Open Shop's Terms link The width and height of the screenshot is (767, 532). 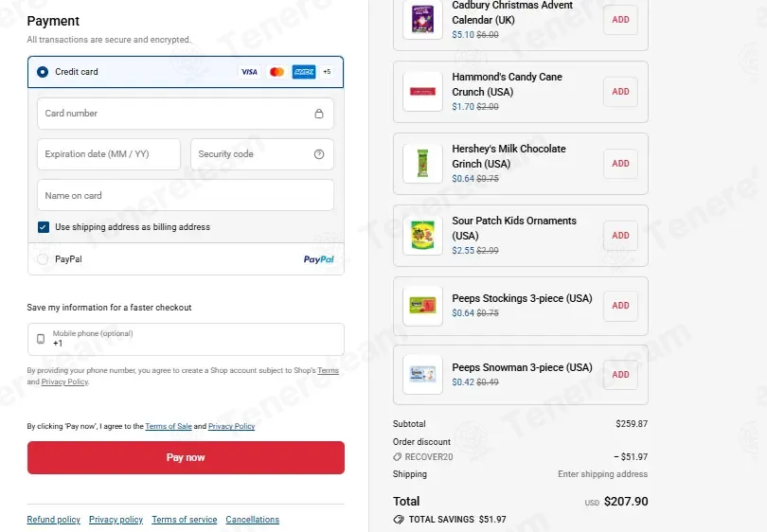tap(329, 371)
